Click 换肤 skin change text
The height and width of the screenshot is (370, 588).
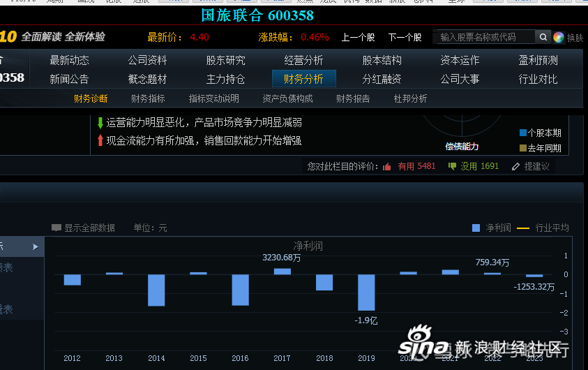(x=575, y=38)
